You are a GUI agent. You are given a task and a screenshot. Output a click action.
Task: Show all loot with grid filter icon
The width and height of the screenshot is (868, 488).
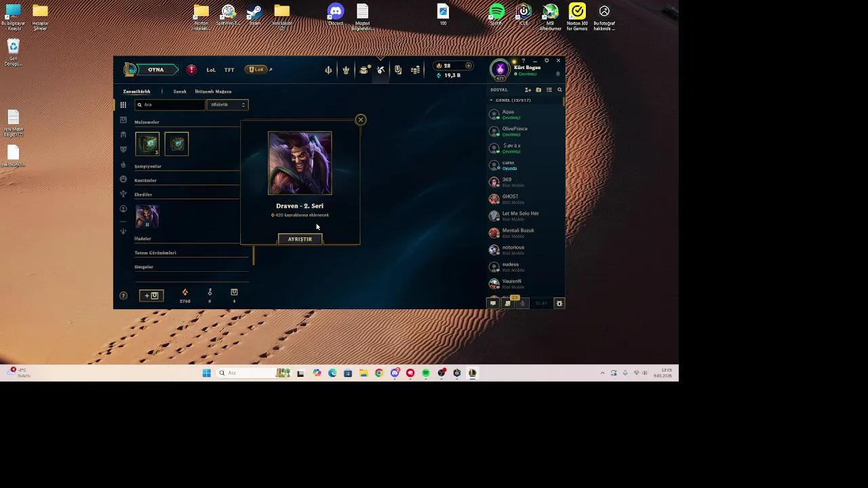click(123, 105)
